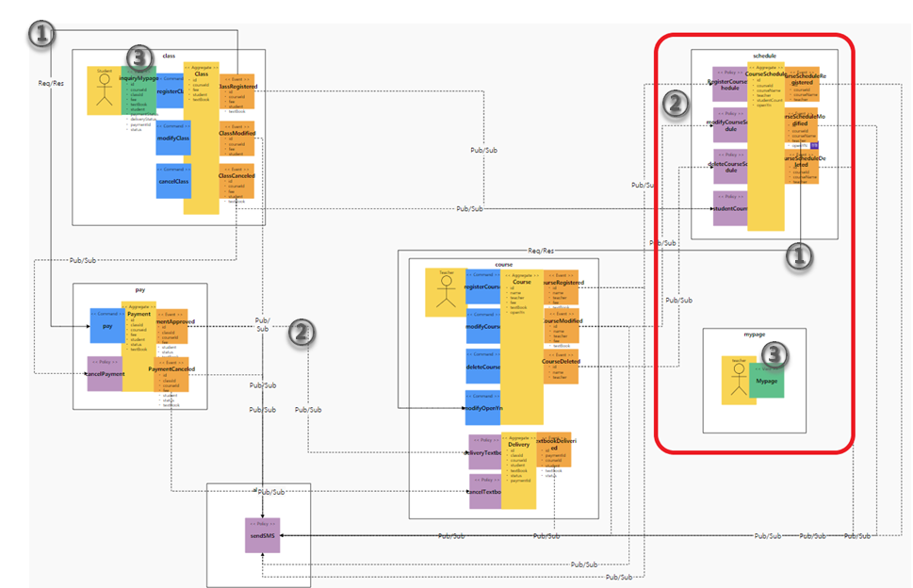
Task: Select the CourseModified event sticky
Action: (562, 326)
